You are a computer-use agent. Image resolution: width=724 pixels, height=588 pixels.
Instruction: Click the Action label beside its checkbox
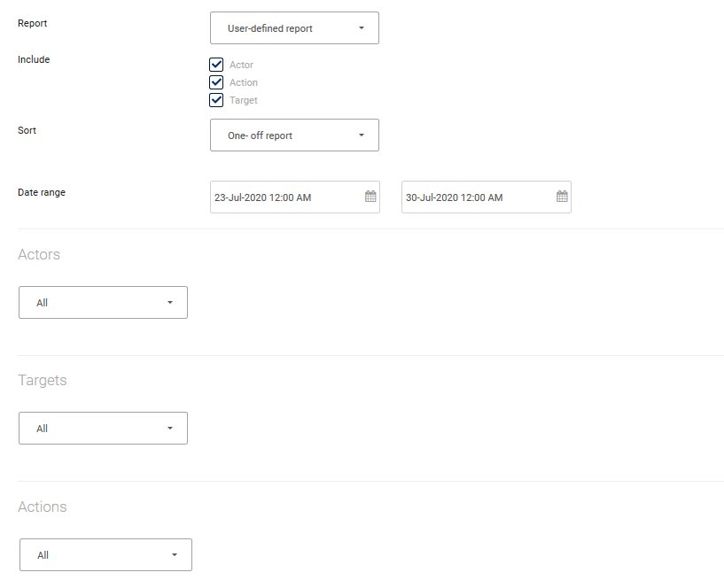(244, 83)
